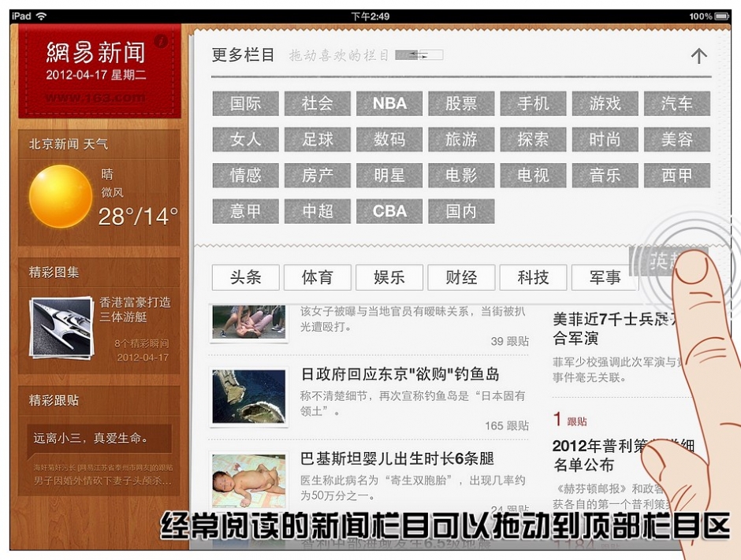The height and width of the screenshot is (560, 741).
Task: Open the 旅游 category tile
Action: (x=461, y=139)
